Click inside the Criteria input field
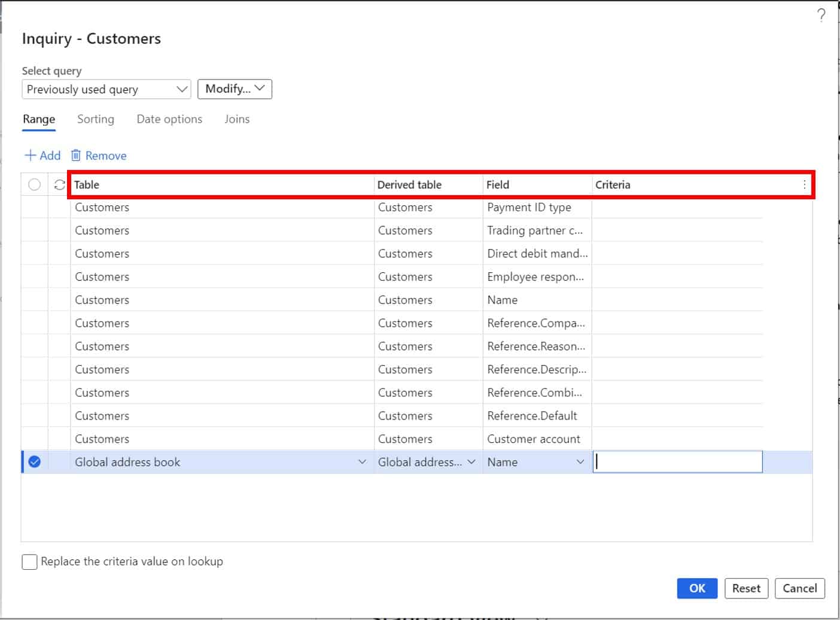840x620 pixels. (676, 461)
